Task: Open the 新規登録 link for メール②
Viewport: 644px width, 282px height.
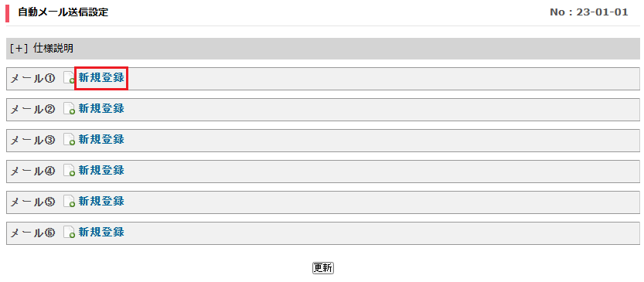Action: 101,109
